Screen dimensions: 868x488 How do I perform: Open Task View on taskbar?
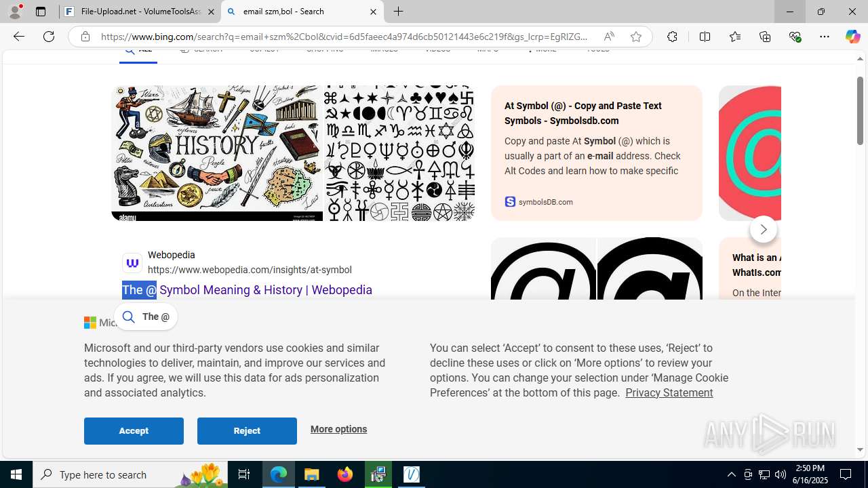click(244, 474)
